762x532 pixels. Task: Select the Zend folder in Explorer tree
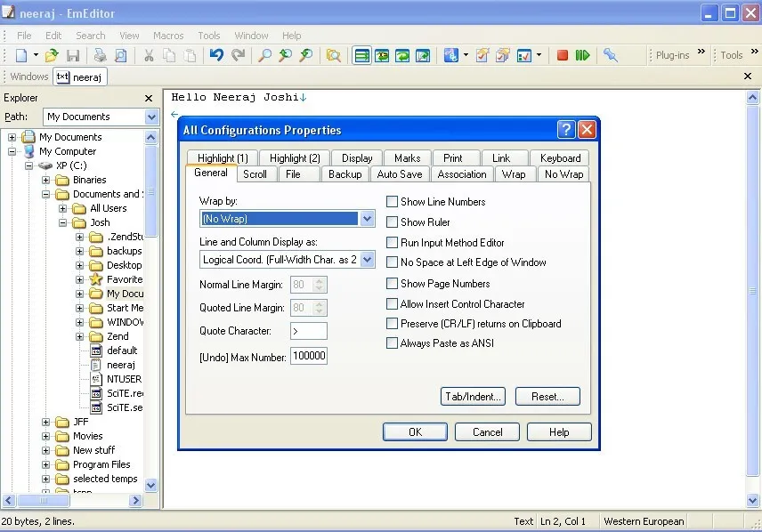(x=118, y=336)
